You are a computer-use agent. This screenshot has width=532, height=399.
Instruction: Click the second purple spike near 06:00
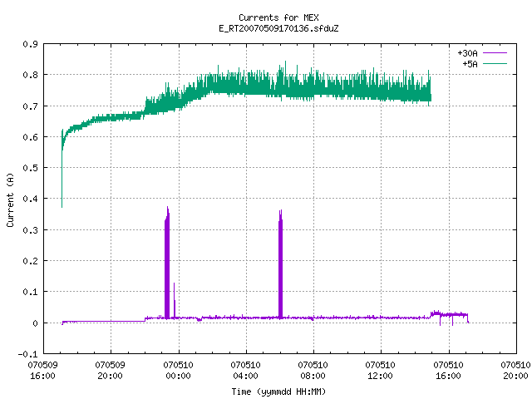(x=280, y=264)
